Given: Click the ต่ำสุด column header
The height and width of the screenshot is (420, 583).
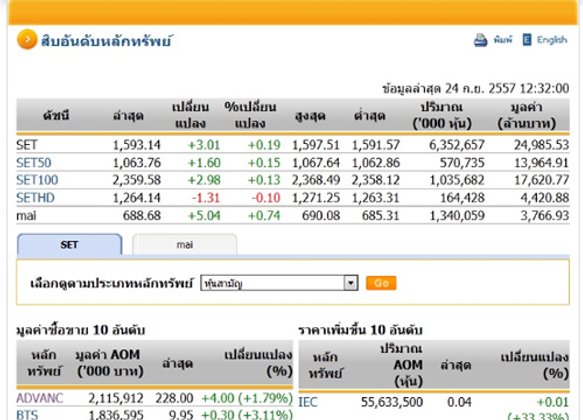Looking at the screenshot, I should (370, 116).
